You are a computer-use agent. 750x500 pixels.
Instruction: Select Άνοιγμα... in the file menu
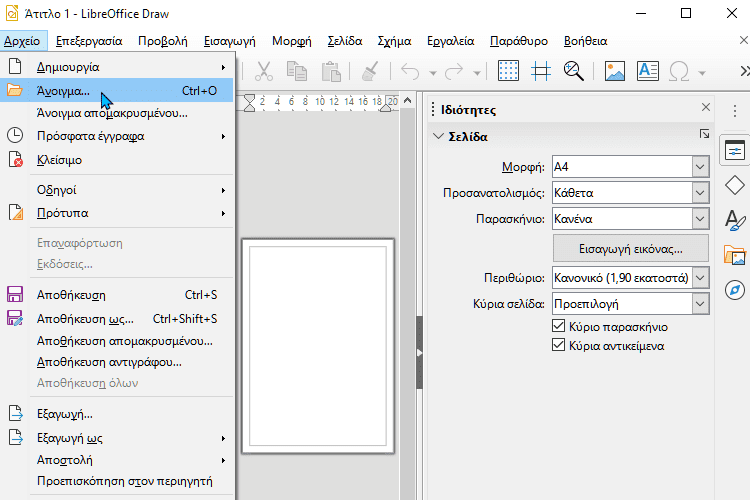117,90
